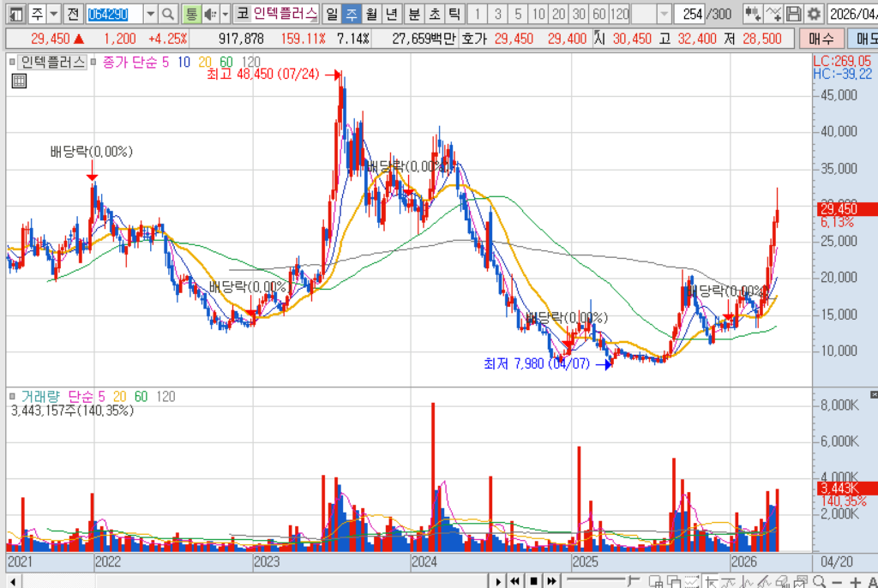878x588 pixels.
Task: Click the overlapping windows icon in bottom toolbar
Action: (x=674, y=582)
